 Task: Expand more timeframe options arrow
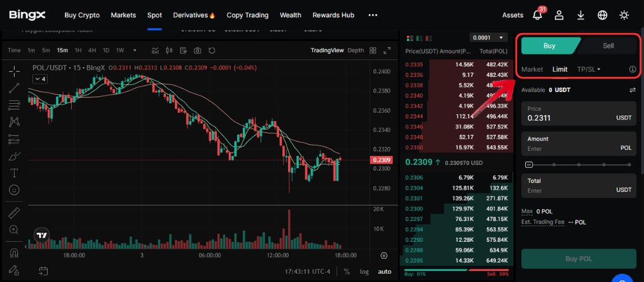tap(135, 50)
